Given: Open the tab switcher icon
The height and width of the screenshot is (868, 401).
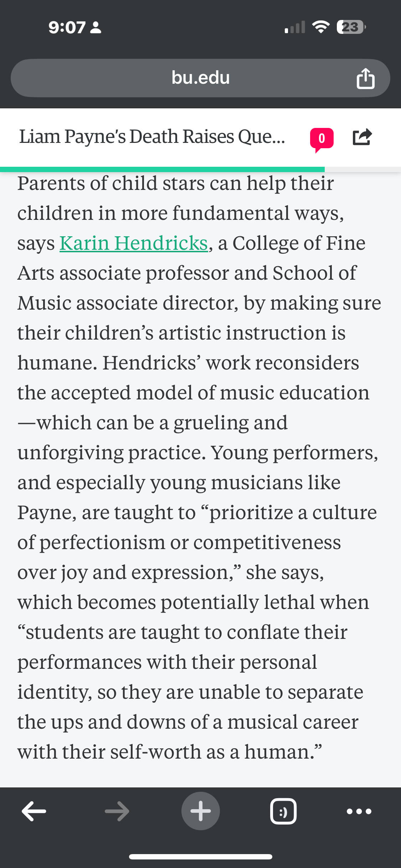Looking at the screenshot, I should coord(283,811).
